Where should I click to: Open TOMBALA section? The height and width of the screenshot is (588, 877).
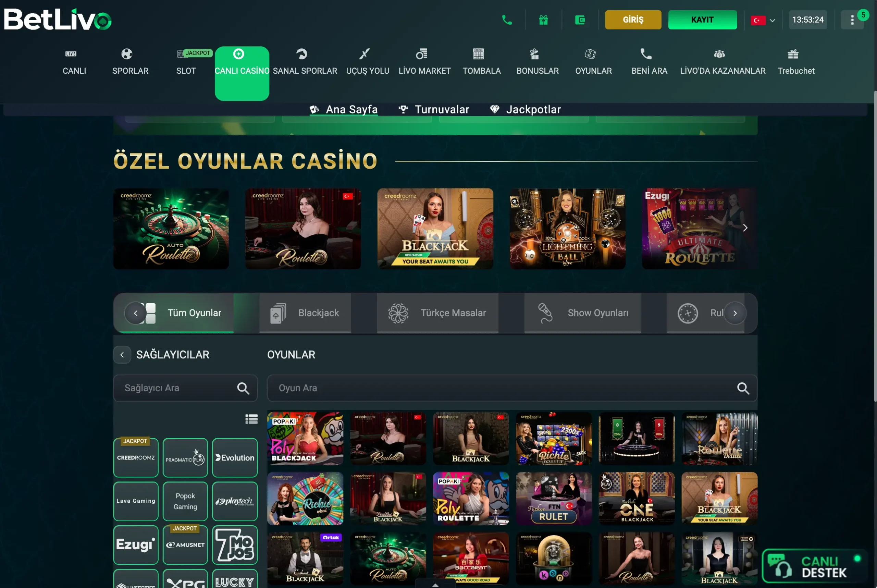click(481, 62)
